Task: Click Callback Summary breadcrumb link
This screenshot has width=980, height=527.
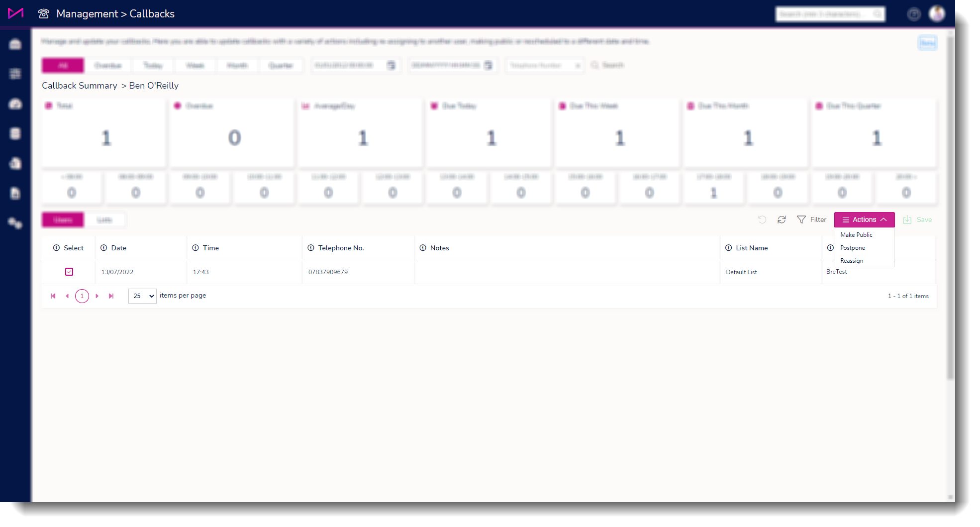Action: (x=80, y=86)
